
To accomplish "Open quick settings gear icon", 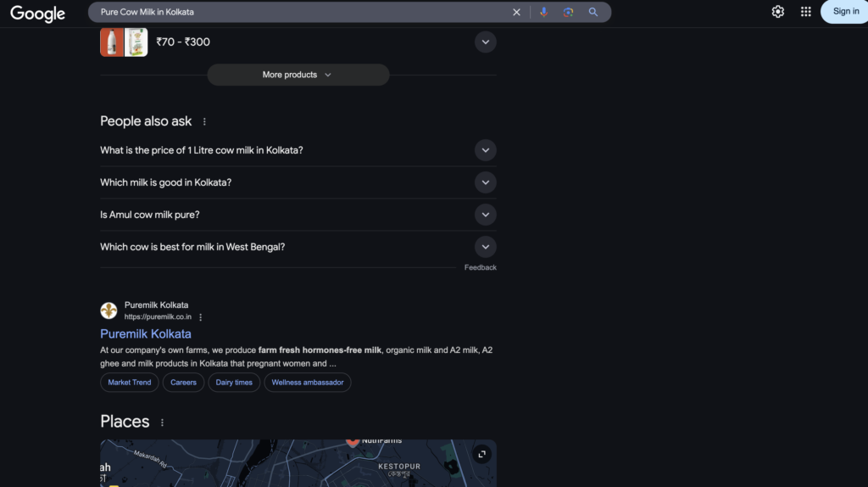I will (778, 12).
